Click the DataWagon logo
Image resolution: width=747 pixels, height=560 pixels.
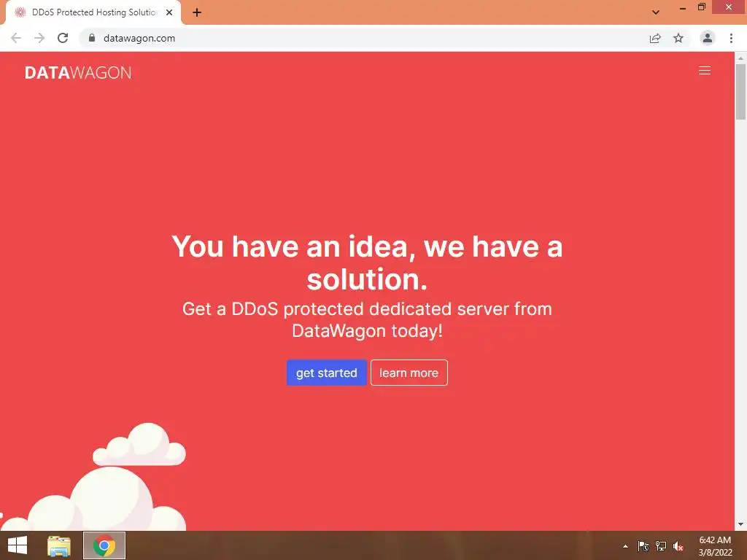pos(78,72)
